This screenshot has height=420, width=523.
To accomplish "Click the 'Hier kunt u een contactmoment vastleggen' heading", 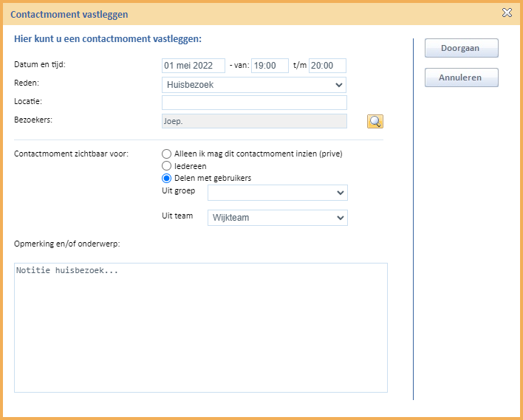I will click(108, 39).
